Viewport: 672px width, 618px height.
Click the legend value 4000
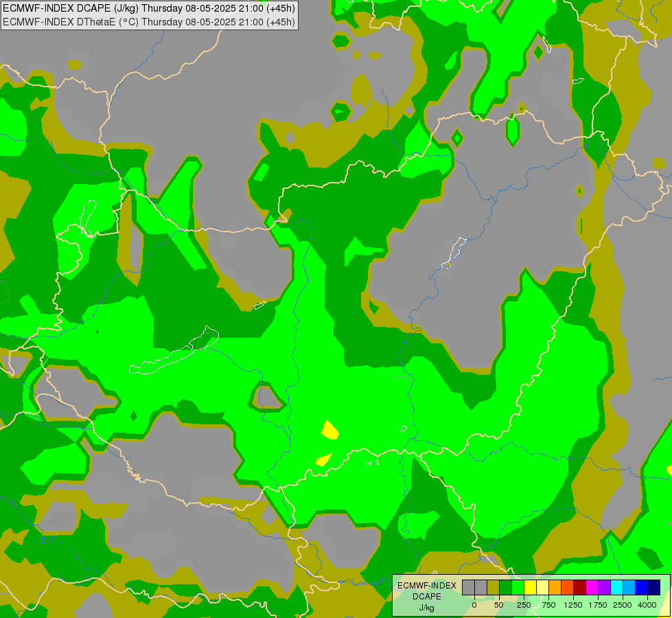[x=647, y=605]
